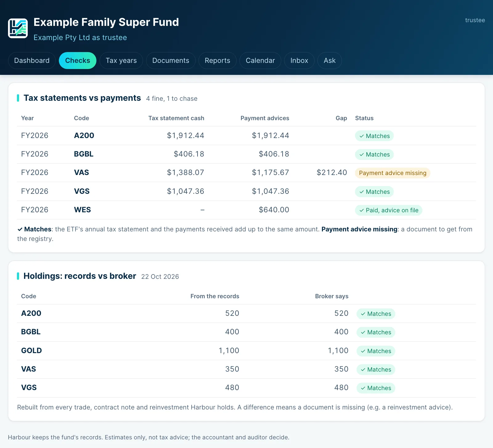Click the $1,388.07 tax statement cash

click(185, 173)
